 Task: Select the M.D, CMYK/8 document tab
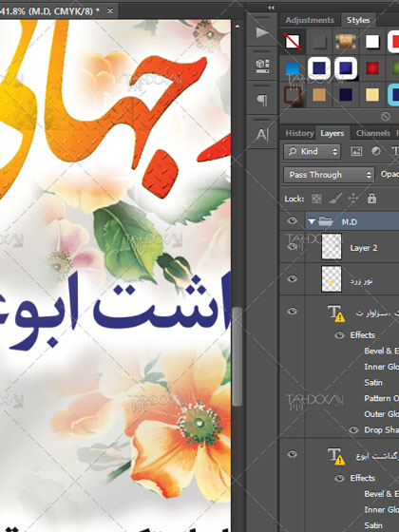point(49,10)
